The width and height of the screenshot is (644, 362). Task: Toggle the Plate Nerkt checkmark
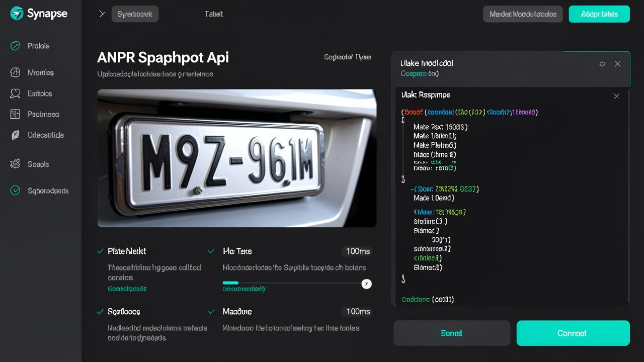101,251
